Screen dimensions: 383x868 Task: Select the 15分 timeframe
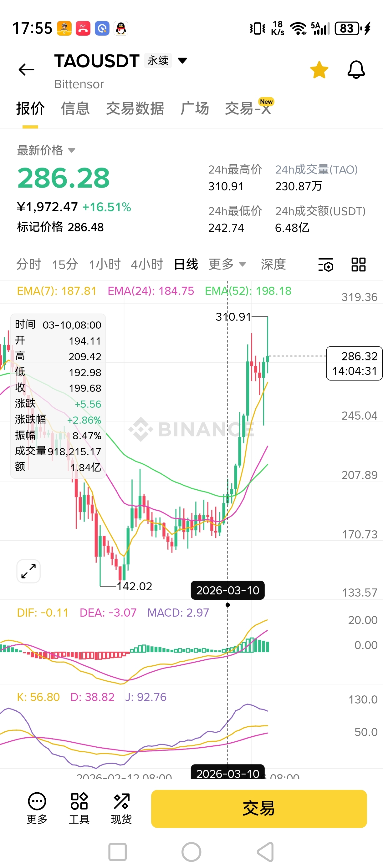coord(65,264)
